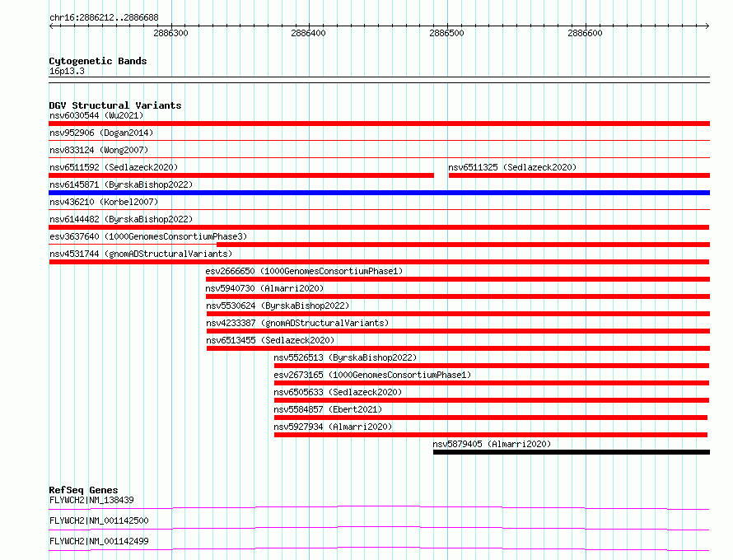Click the red bar under nsv6513455
This screenshot has height=560, width=733.
click(x=458, y=348)
